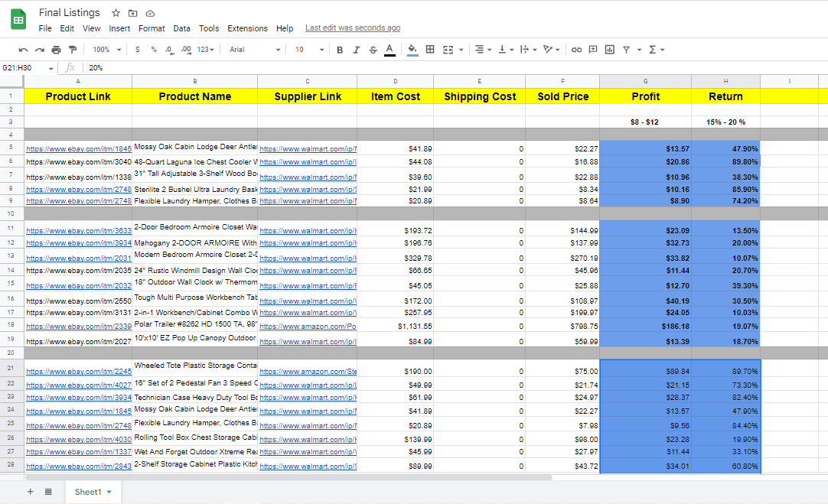
Task: Select the Paint format tool
Action: pyautogui.click(x=73, y=50)
